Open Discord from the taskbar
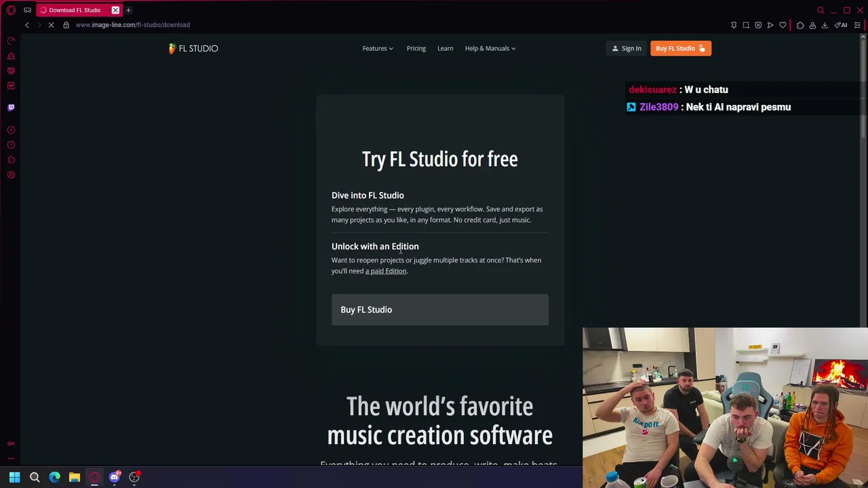 (115, 477)
